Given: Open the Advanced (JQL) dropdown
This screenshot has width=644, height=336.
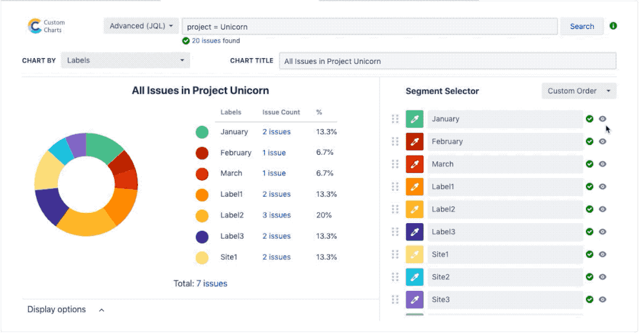Looking at the screenshot, I should tap(141, 26).
